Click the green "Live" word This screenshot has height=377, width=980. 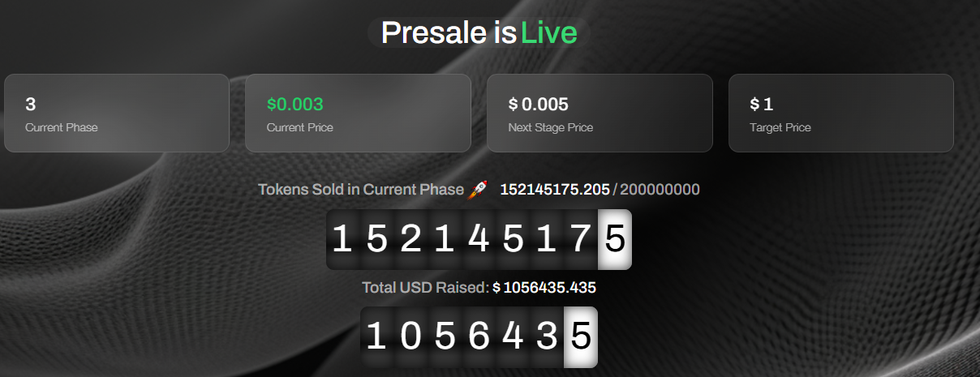click(548, 33)
